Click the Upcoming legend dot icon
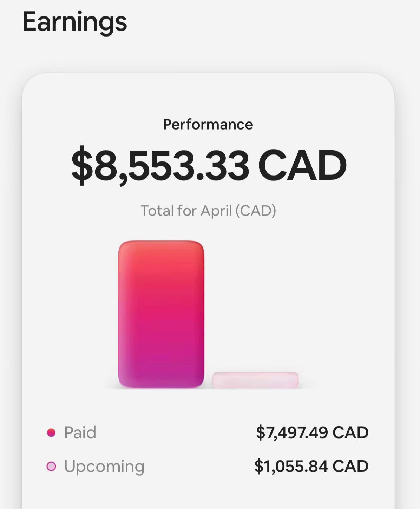420x509 pixels. tap(51, 466)
